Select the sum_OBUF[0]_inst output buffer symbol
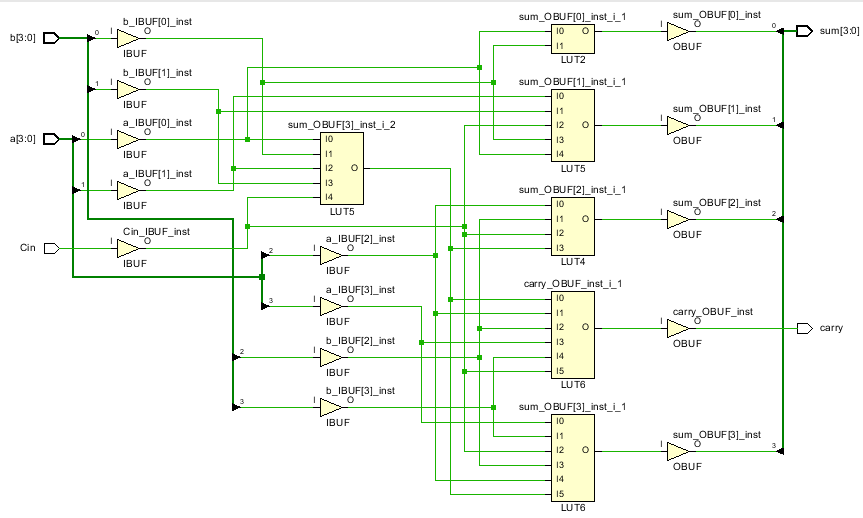 coord(678,31)
